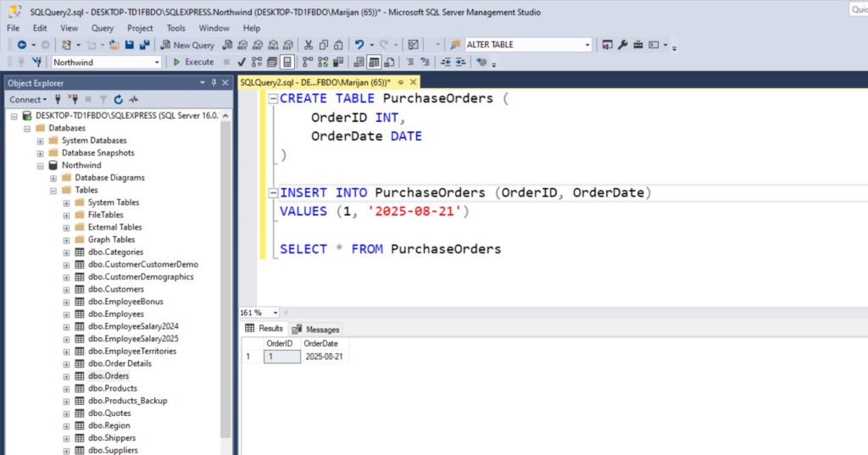Switch to the Messages tab
Viewport: 868px width, 455px height.
point(316,330)
